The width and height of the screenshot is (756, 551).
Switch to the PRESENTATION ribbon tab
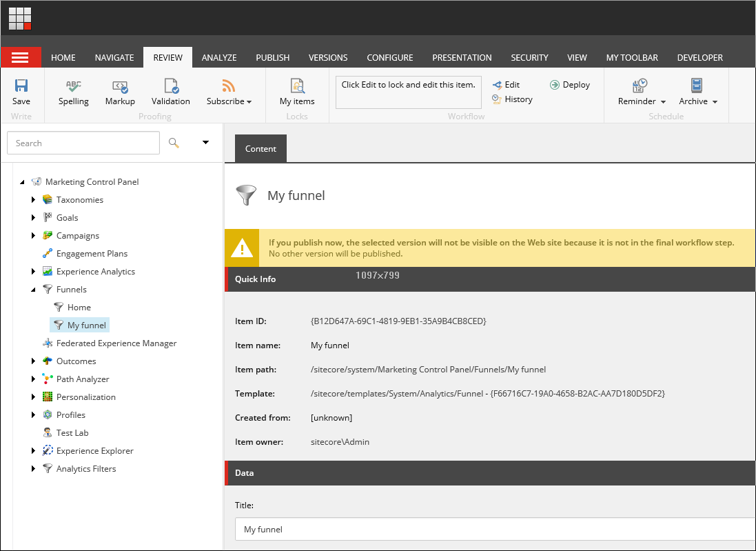point(462,57)
